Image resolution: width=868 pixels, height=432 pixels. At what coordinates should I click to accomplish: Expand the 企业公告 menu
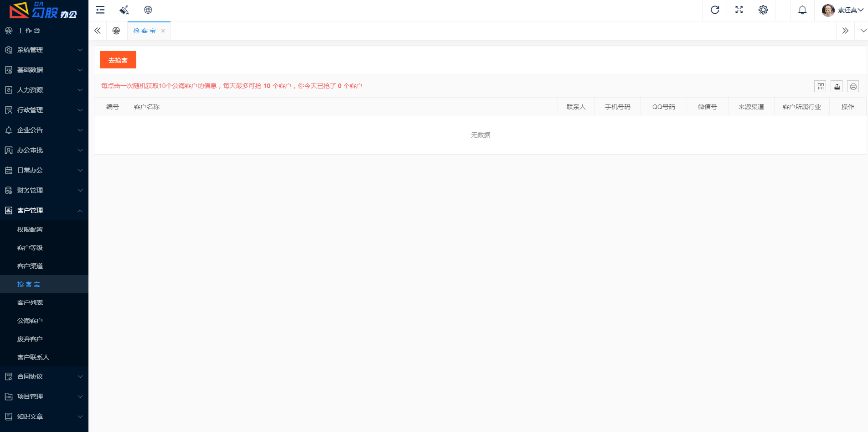point(44,130)
